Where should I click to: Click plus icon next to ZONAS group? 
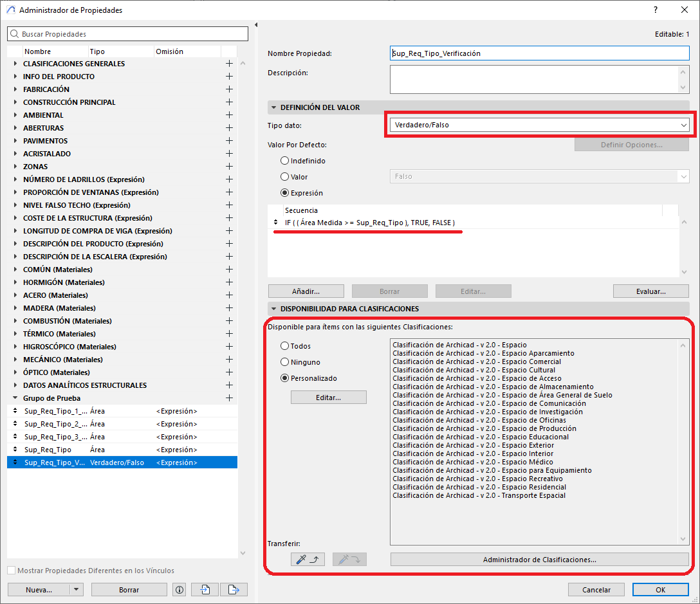tap(229, 167)
